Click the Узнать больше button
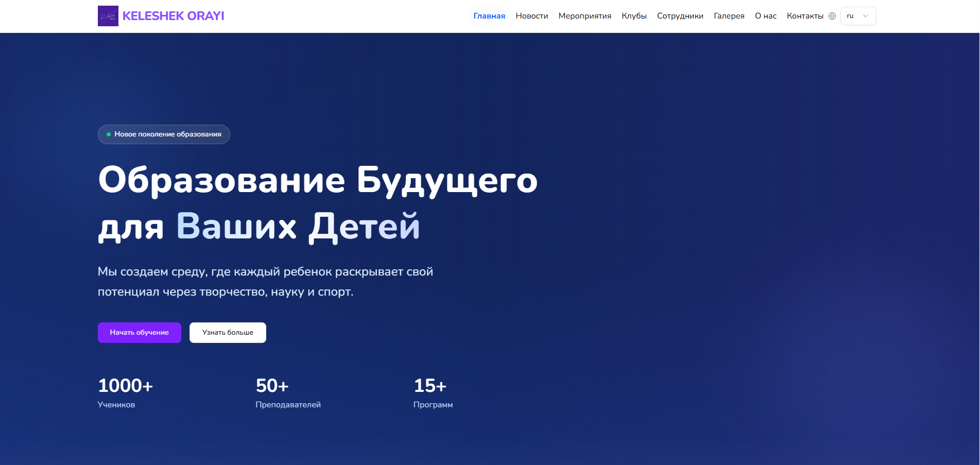Screen dimensions: 980x465 (228, 333)
